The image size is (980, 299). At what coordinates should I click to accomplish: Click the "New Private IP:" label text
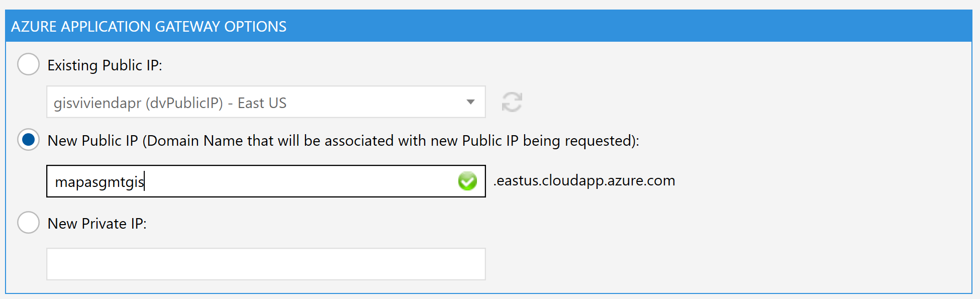tap(97, 224)
